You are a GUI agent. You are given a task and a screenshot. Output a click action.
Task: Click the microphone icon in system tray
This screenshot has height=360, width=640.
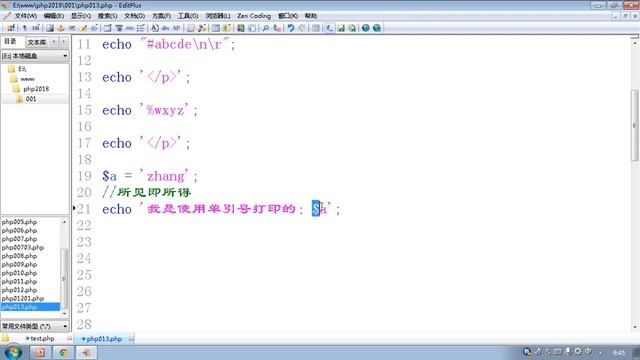[x=568, y=351]
